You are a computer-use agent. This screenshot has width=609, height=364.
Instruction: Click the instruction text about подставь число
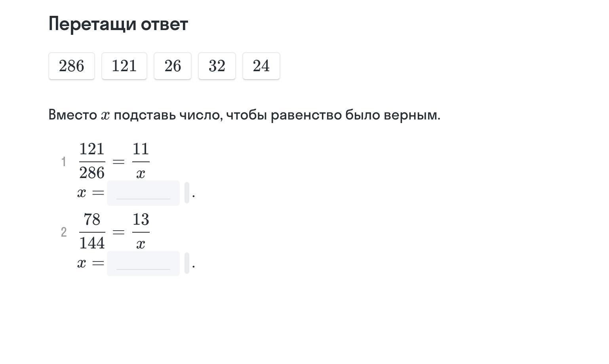point(244,115)
